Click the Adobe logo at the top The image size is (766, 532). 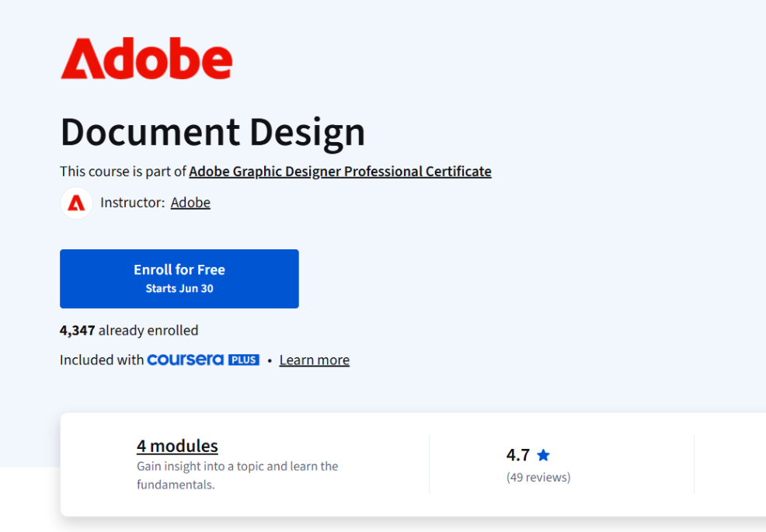(146, 57)
